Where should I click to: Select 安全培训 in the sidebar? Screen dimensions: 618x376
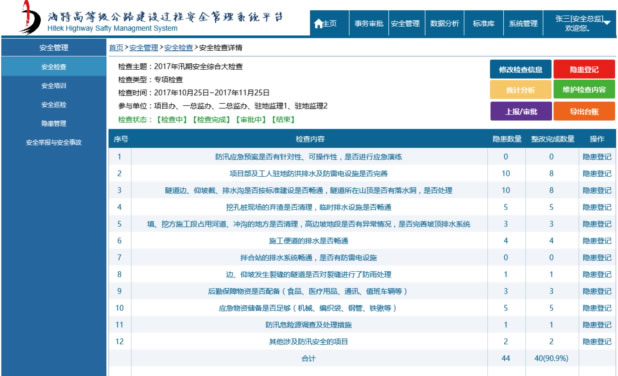[54, 86]
